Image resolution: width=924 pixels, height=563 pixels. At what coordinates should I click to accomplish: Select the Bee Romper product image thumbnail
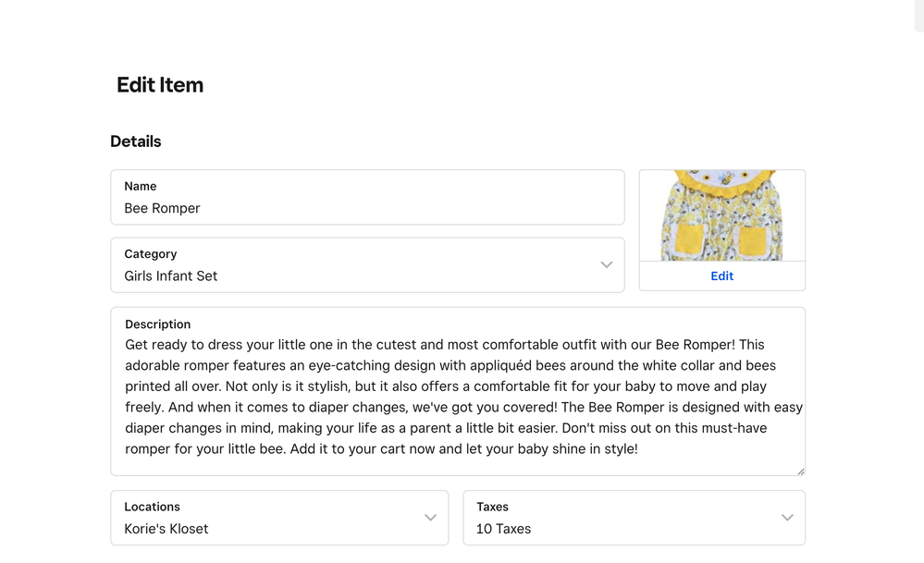click(x=721, y=215)
